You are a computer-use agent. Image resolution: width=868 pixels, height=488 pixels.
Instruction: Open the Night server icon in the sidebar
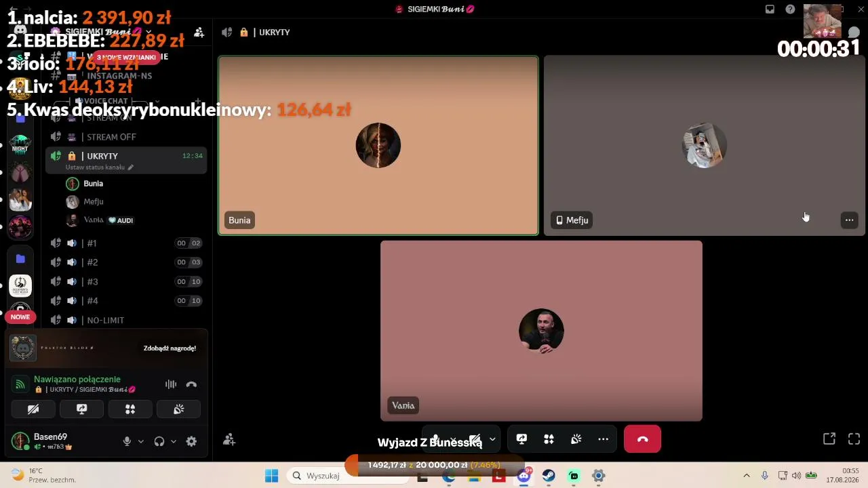pyautogui.click(x=20, y=145)
